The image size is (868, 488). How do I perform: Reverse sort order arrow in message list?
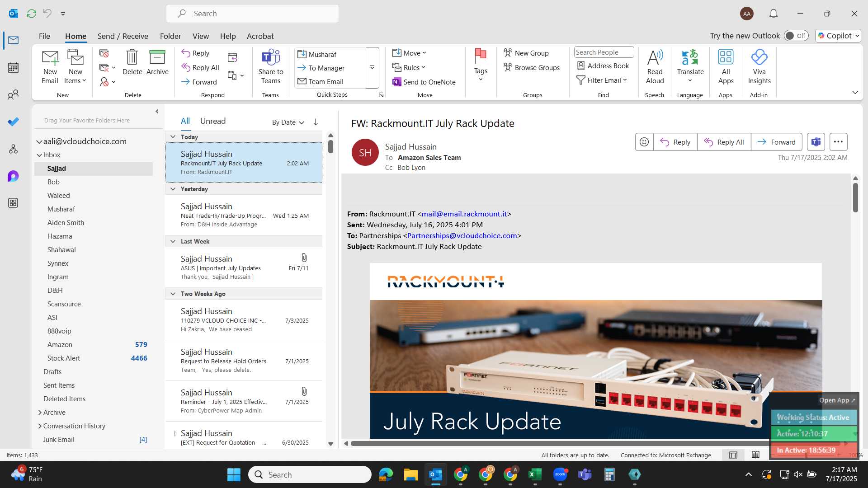point(316,122)
